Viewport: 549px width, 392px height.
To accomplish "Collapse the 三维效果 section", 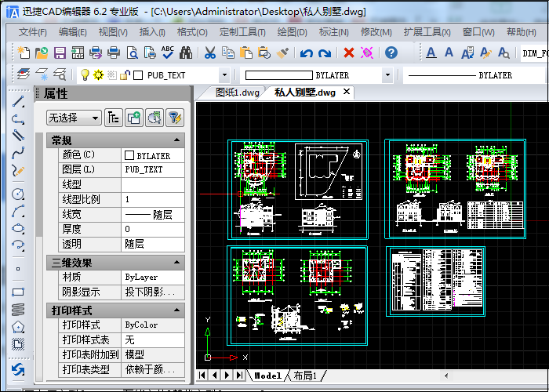I will click(x=176, y=262).
